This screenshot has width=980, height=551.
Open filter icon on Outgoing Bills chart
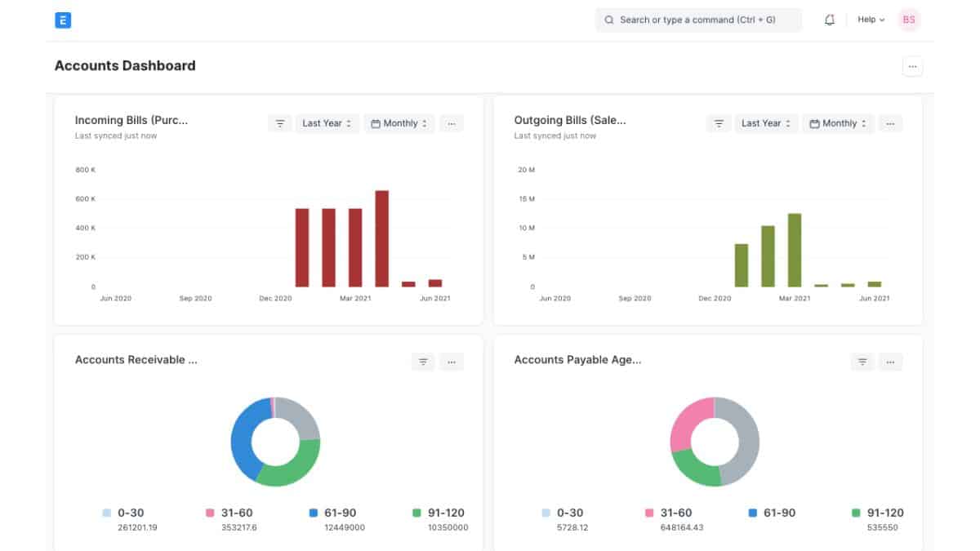tap(719, 124)
